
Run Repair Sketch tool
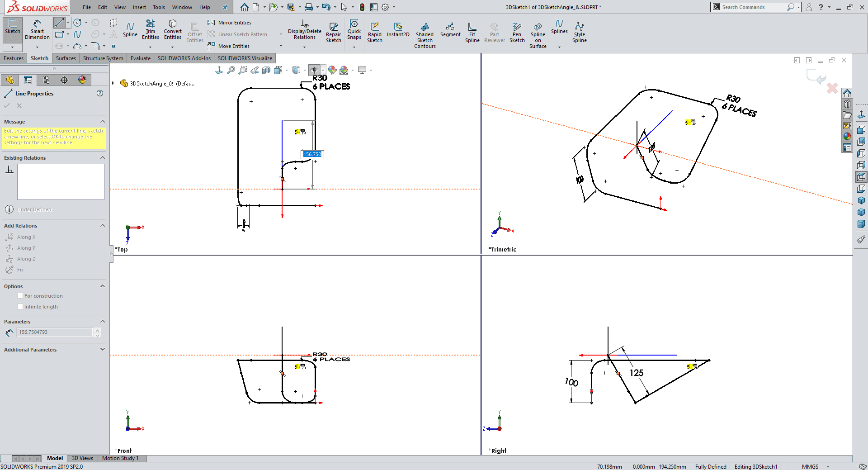pos(334,33)
